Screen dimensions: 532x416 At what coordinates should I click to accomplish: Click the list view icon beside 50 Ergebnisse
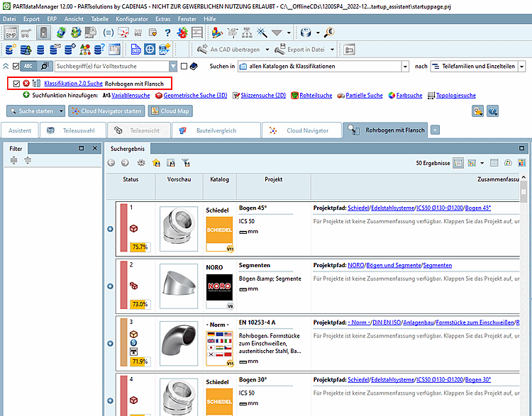point(458,163)
